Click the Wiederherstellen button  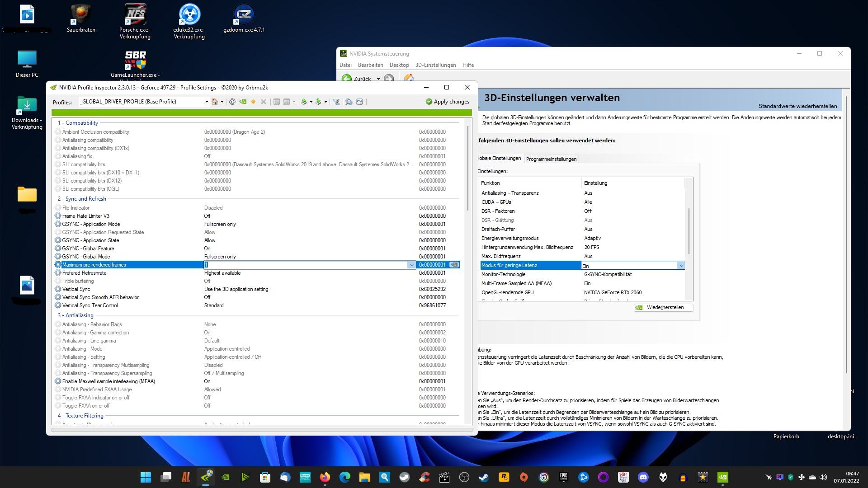[663, 307]
